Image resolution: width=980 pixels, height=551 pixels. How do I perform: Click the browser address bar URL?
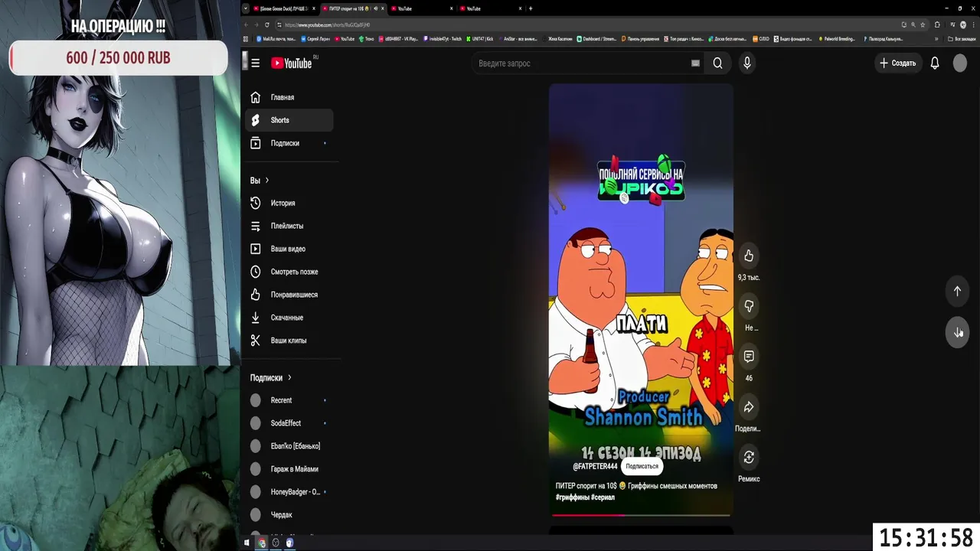(327, 24)
